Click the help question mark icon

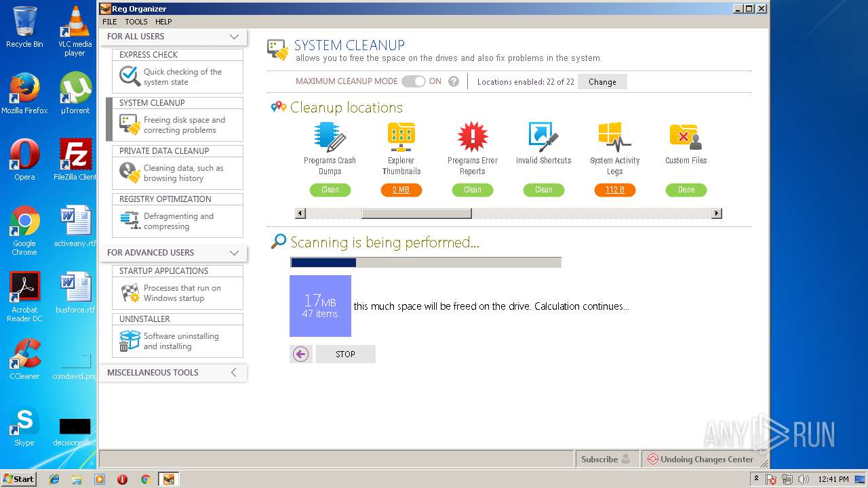[454, 81]
